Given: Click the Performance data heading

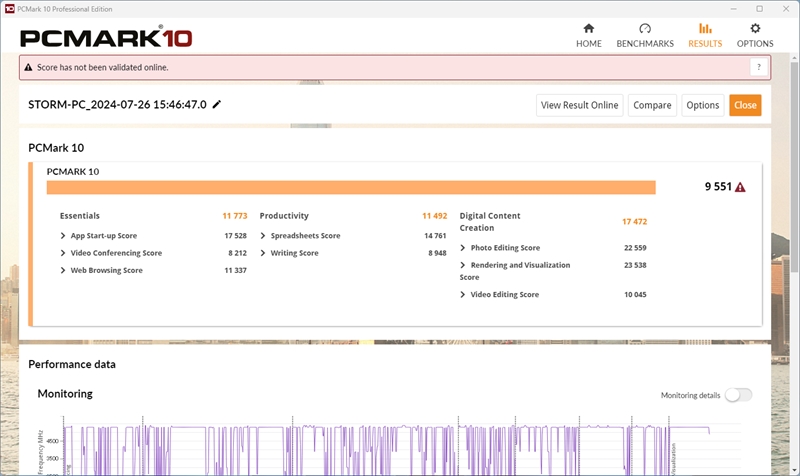Looking at the screenshot, I should 72,364.
